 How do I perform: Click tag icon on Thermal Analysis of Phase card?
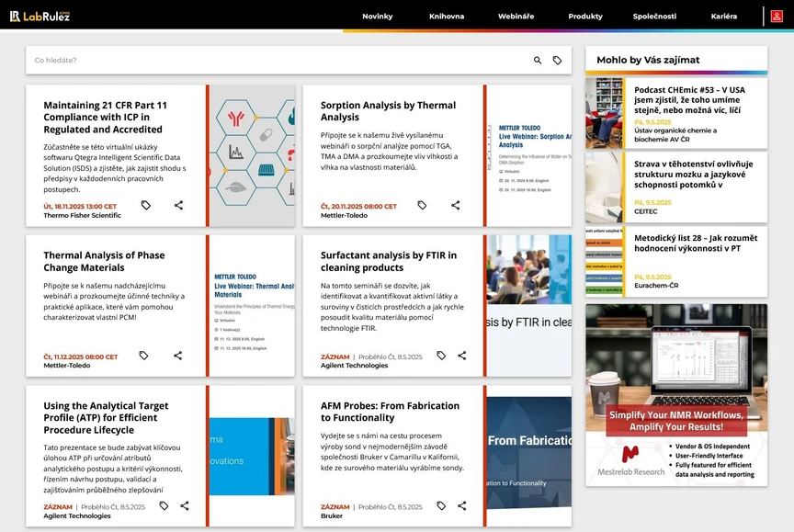point(143,356)
